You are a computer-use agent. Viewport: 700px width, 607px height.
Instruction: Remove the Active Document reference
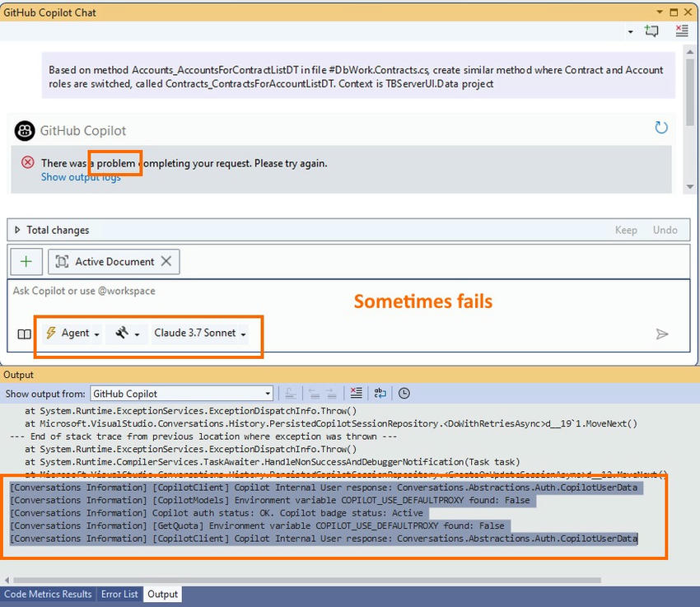[166, 261]
